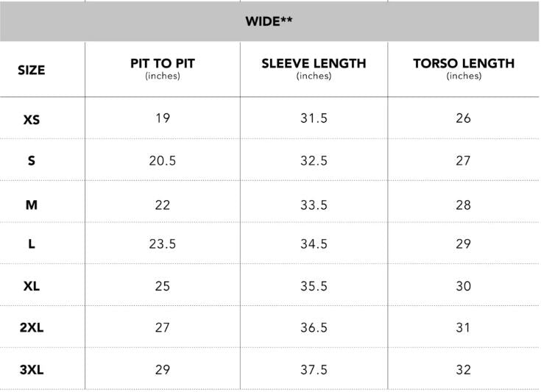Click the 20.5 pit to pit value

click(162, 160)
